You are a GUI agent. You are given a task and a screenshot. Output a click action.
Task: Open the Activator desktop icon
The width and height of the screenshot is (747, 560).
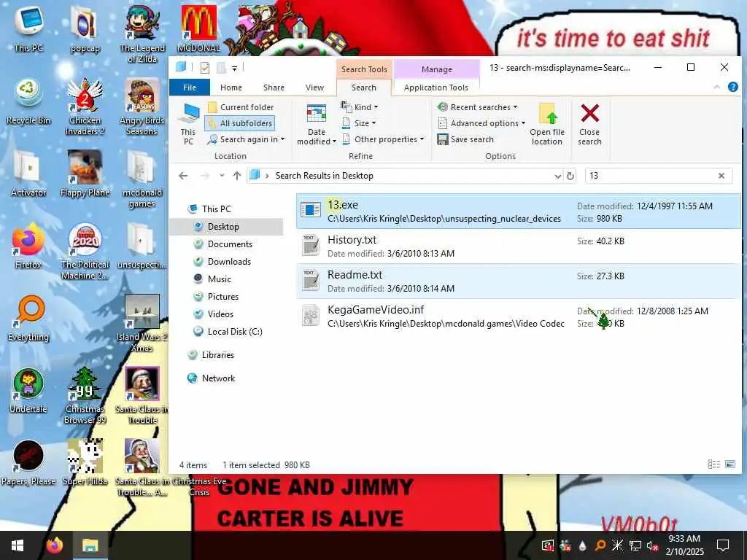[28, 174]
